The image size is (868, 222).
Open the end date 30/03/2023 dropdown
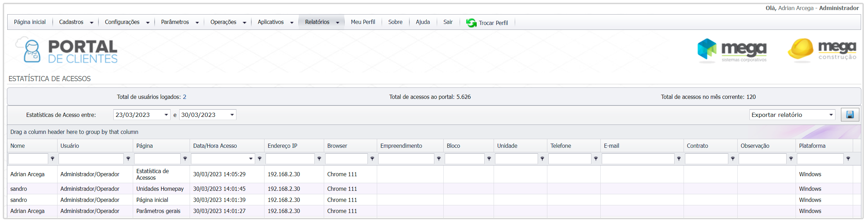pos(232,115)
